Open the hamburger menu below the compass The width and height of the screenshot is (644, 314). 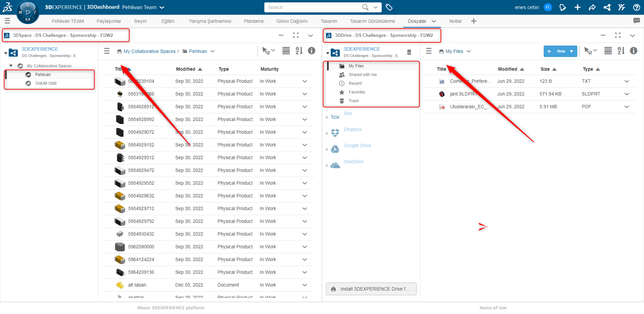point(7,21)
